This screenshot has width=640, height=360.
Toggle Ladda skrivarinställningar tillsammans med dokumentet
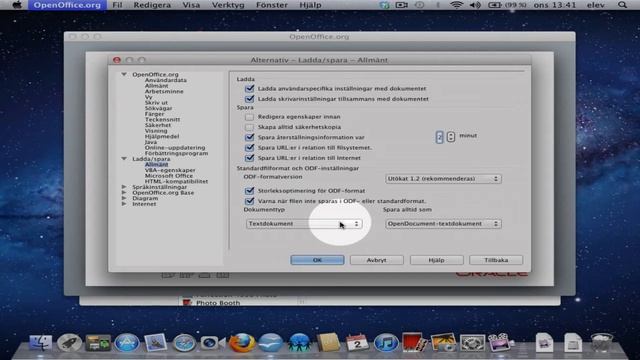click(x=249, y=98)
